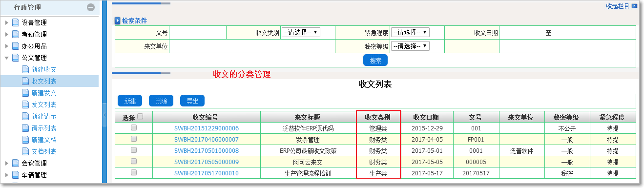Expand the 考勤管理 tree node
Image resolution: width=644 pixels, height=188 pixels.
[x=7, y=34]
